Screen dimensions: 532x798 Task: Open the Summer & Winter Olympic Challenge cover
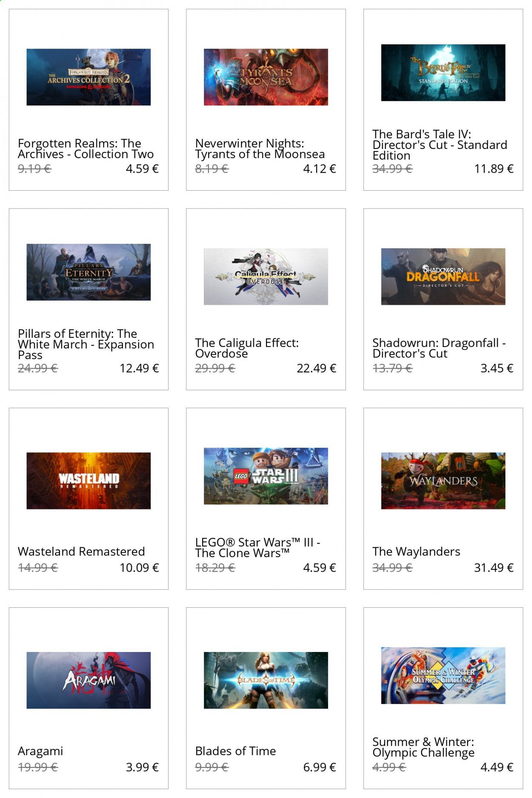[443, 675]
